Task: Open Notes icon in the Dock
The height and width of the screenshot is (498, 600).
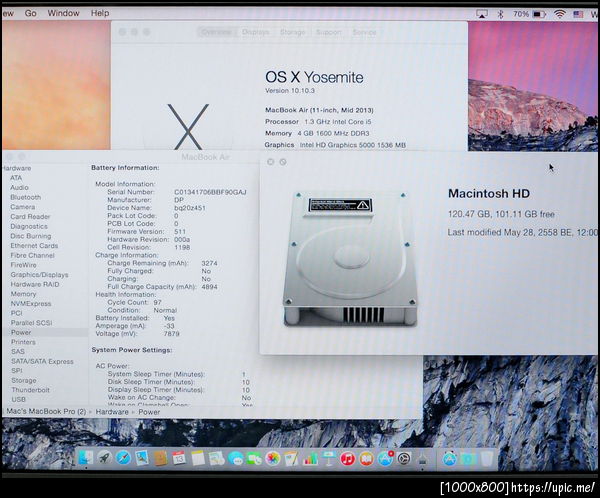Action: tap(198, 458)
